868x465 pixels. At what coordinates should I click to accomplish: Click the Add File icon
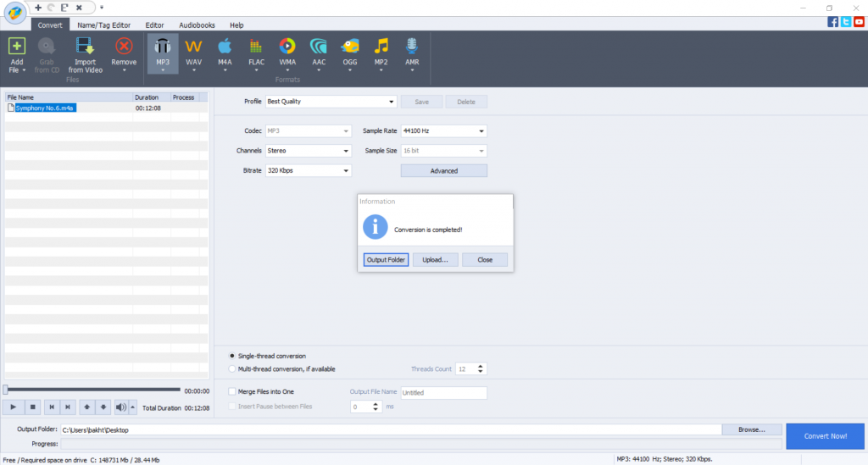pyautogui.click(x=17, y=47)
